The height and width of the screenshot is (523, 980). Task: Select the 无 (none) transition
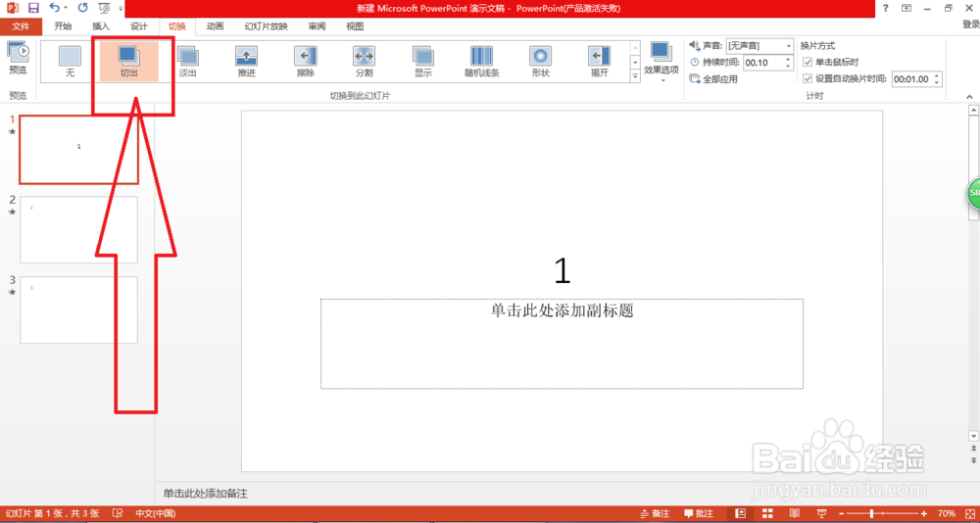[70, 62]
